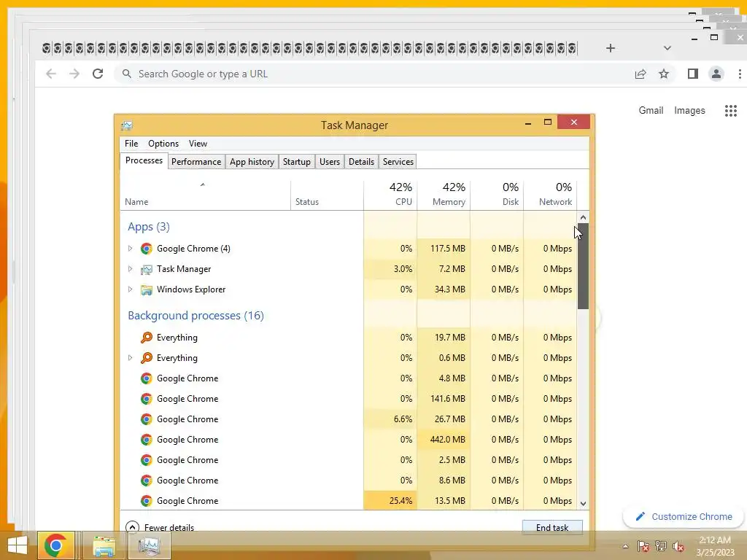
Task: Open the tab search chevron in Chrome
Action: pos(667,48)
